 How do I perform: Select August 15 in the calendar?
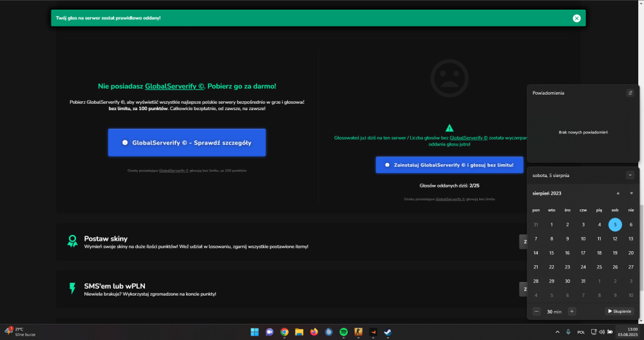point(552,253)
